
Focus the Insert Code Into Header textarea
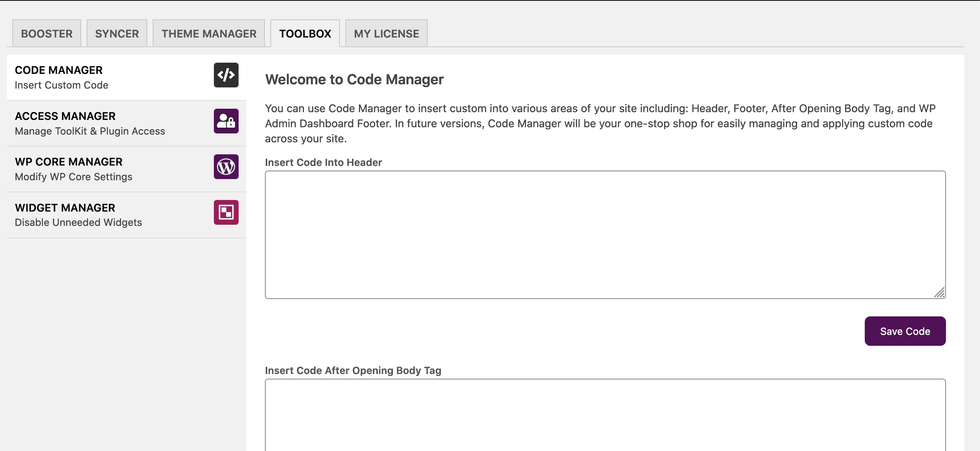tap(605, 235)
